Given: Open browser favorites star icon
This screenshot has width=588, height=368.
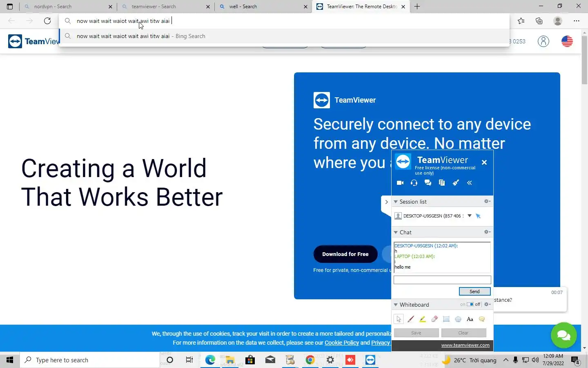Looking at the screenshot, I should [521, 21].
